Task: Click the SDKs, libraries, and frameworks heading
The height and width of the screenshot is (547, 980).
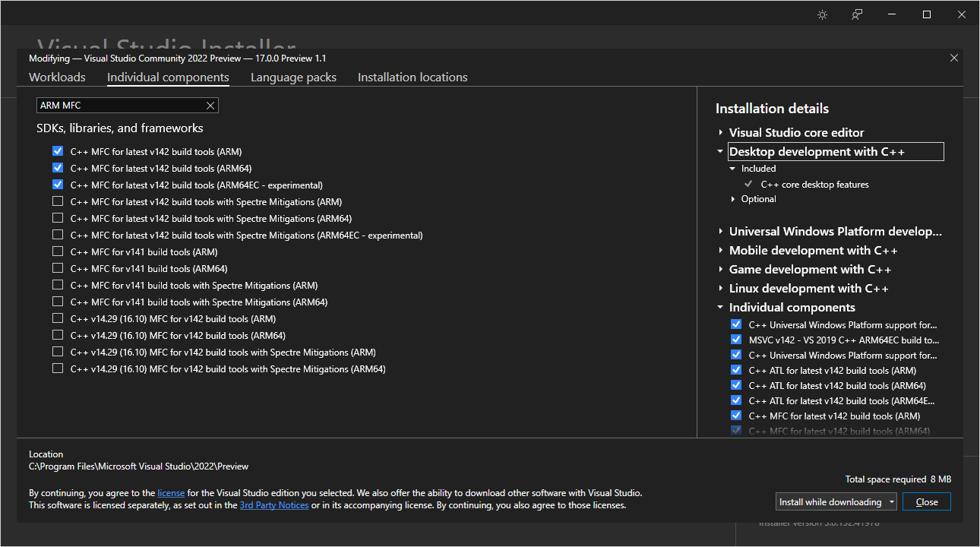Action: [120, 128]
